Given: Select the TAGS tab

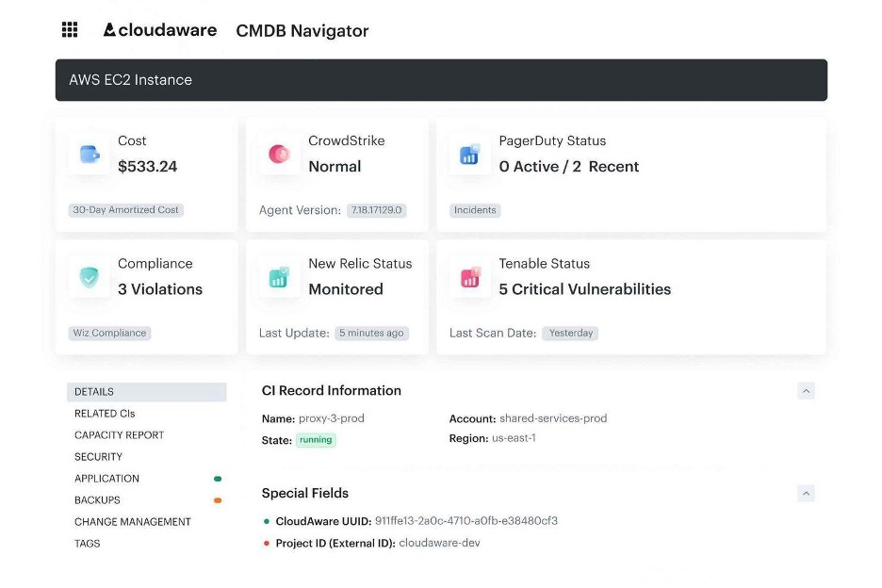Looking at the screenshot, I should (86, 544).
